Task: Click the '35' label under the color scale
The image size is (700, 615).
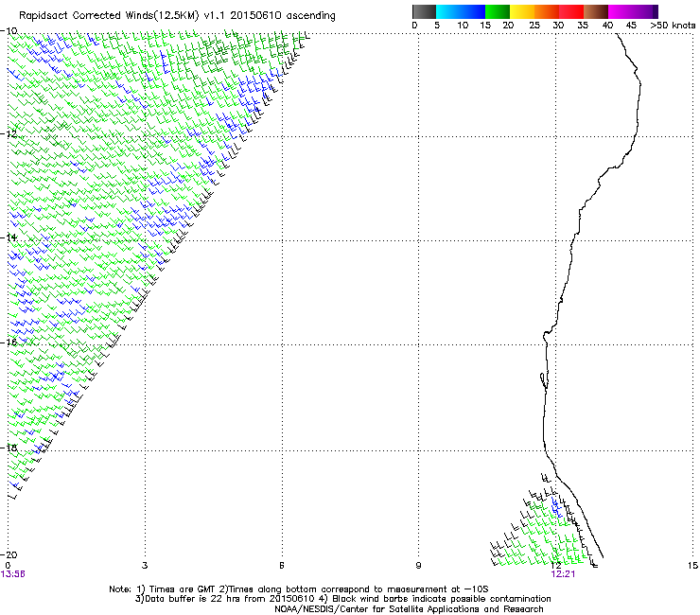Action: click(x=583, y=26)
